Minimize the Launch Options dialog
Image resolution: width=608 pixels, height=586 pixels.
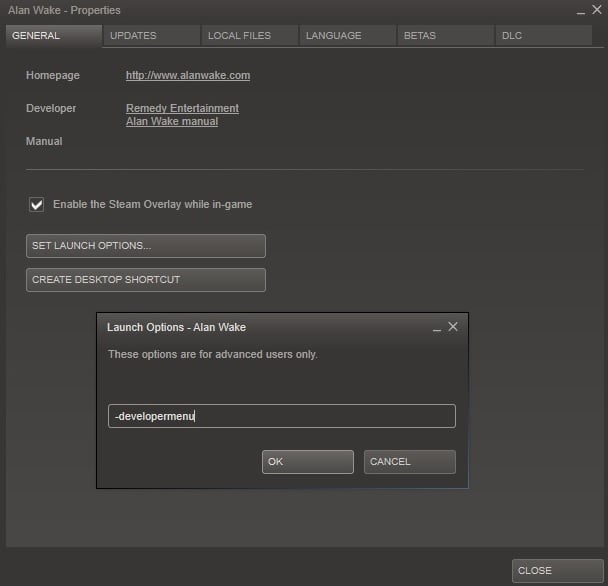pos(437,328)
